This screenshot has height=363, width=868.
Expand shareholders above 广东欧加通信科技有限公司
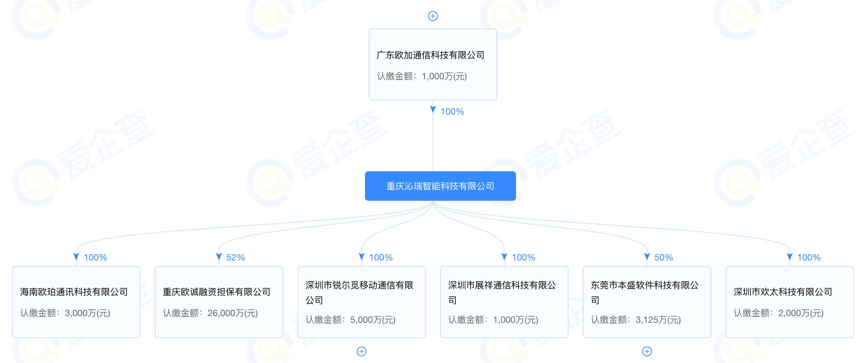tap(433, 16)
